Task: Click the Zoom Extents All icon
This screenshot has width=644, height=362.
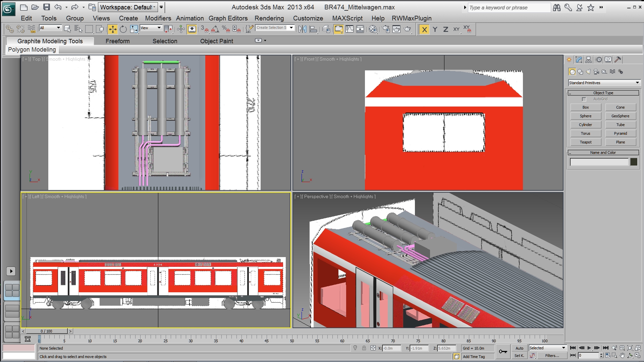Action: 638,348
